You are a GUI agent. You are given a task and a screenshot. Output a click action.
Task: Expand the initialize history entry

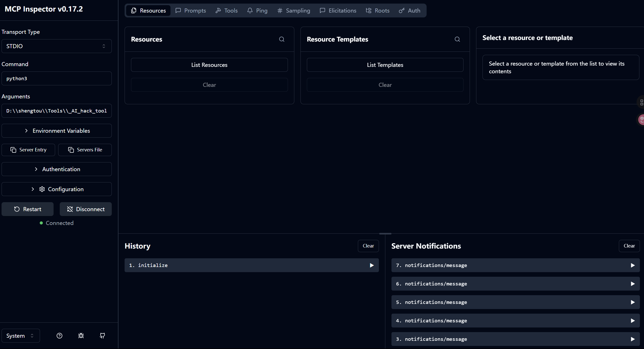[371, 265]
